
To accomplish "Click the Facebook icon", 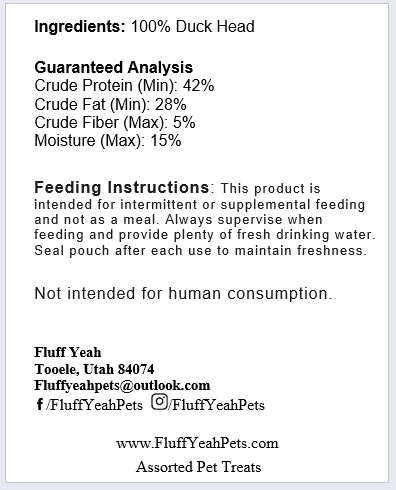I will click(x=40, y=404).
